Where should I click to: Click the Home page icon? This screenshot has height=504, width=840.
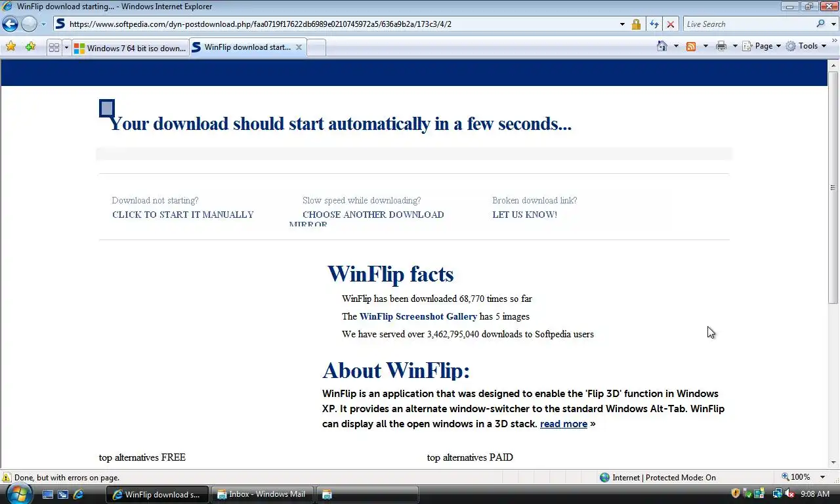pos(662,46)
